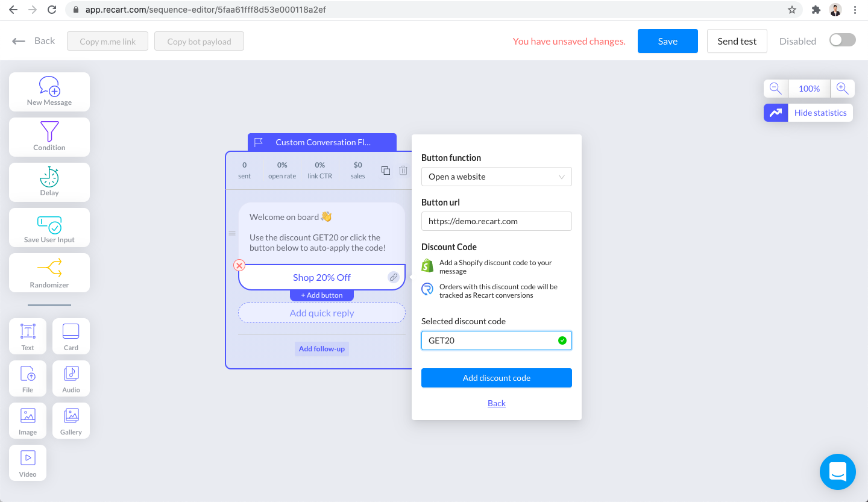Image resolution: width=868 pixels, height=502 pixels.
Task: Open the Intercom chat bubble
Action: click(x=838, y=472)
